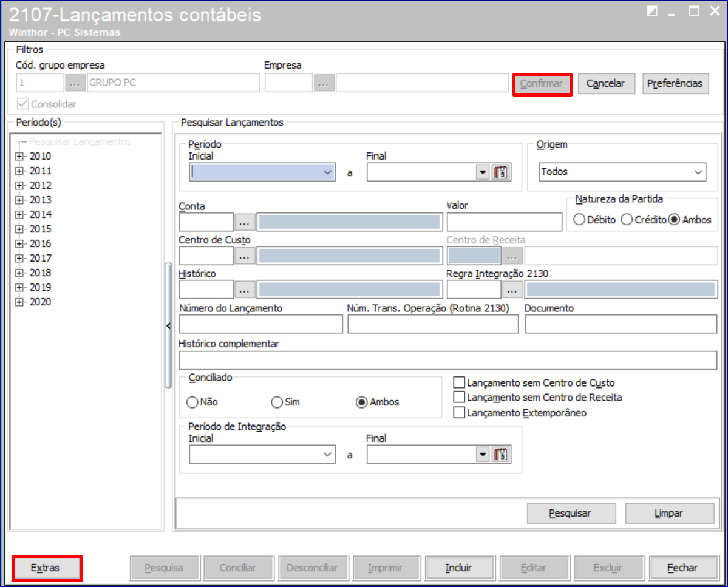
Task: Clear the filters with Limpar
Action: [x=669, y=513]
